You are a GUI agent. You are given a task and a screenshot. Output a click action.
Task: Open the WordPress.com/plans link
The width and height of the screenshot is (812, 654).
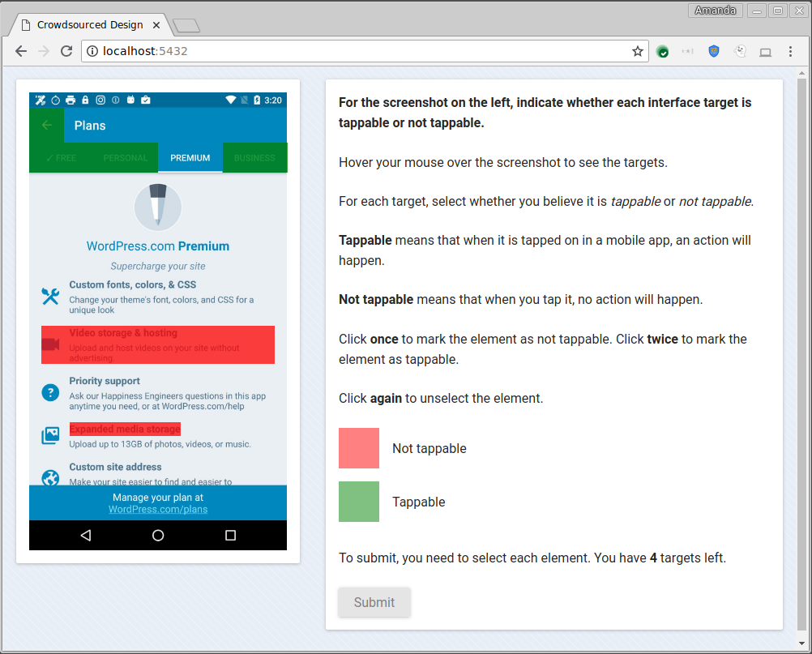point(158,510)
